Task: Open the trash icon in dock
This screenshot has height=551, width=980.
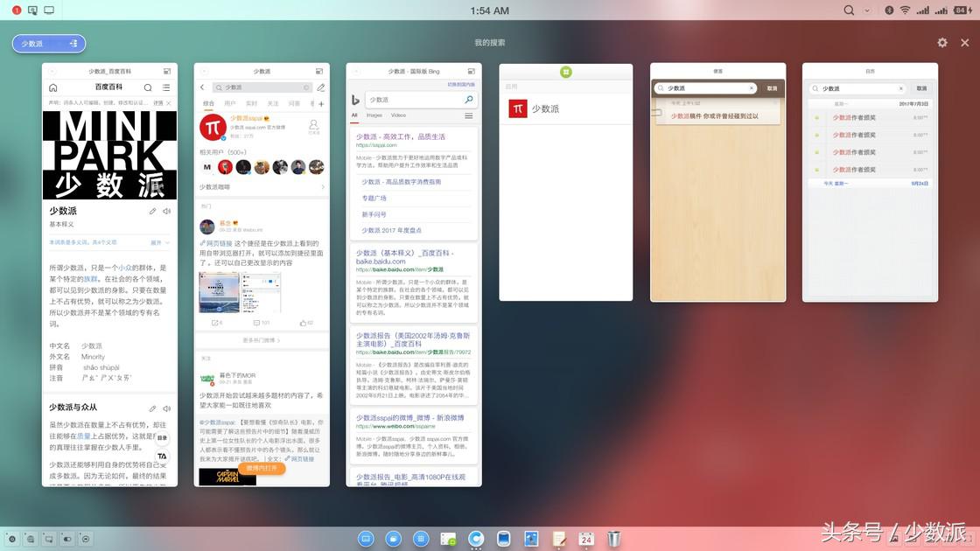Action: click(614, 539)
